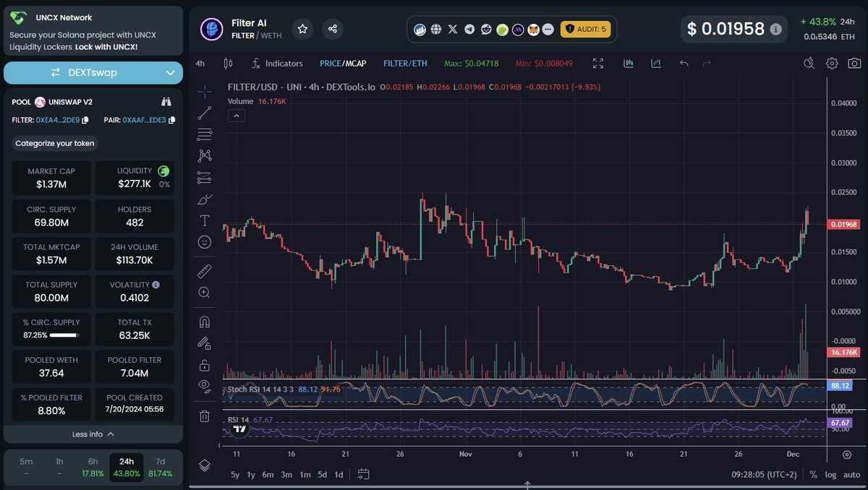The image size is (868, 490).
Task: Open the Fibonacci retracement tool
Action: (205, 134)
